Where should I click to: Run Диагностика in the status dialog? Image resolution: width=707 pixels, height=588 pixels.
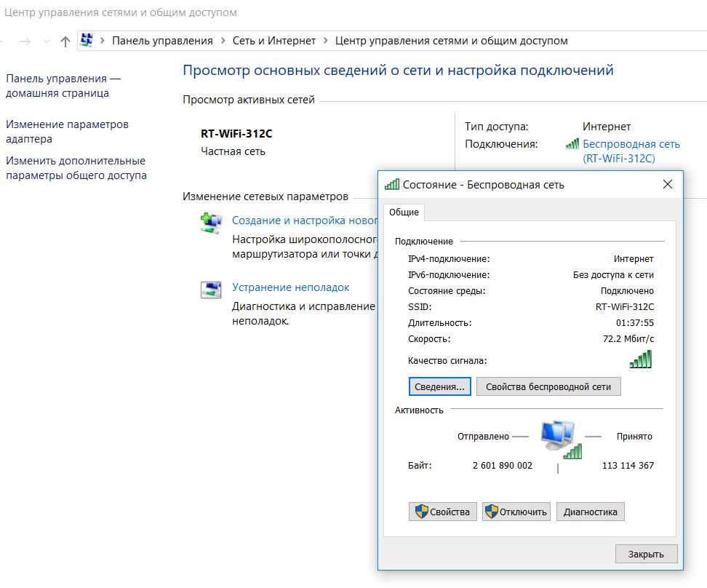tap(590, 512)
